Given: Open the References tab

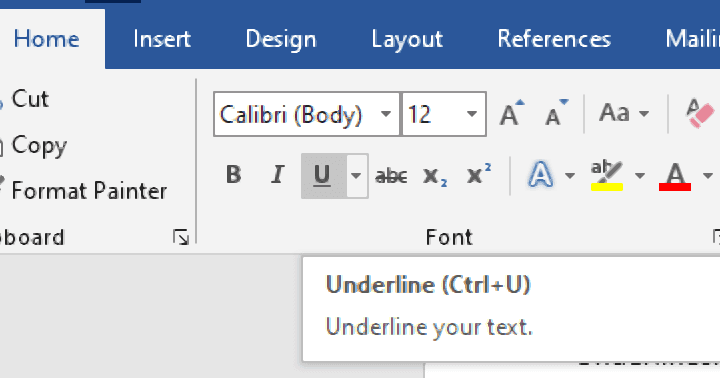Looking at the screenshot, I should click(x=554, y=39).
